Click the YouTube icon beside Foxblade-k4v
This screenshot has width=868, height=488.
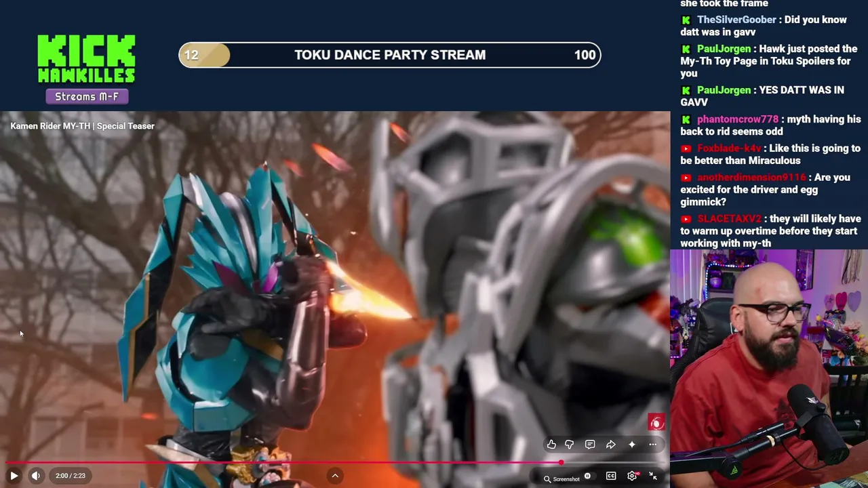click(686, 148)
